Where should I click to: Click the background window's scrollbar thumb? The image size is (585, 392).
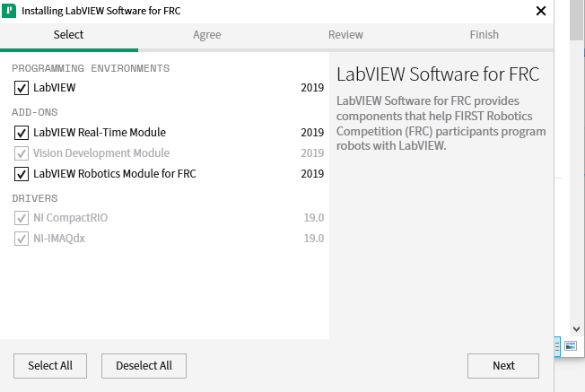[x=576, y=20]
